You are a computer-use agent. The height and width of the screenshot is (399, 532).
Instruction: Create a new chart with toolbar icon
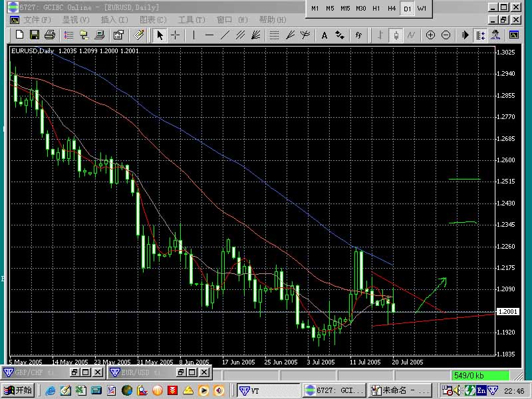pos(19,35)
